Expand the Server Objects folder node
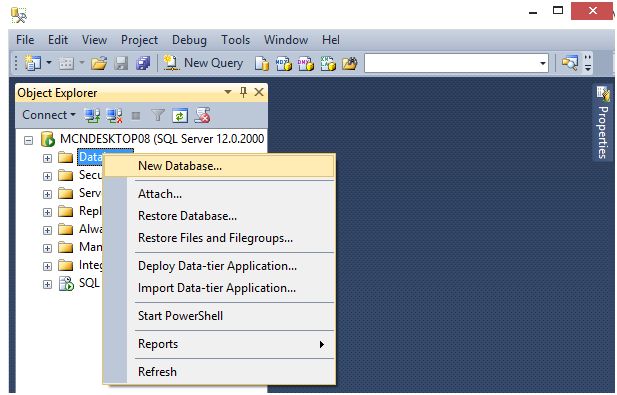Image resolution: width=617 pixels, height=395 pixels. (47, 194)
